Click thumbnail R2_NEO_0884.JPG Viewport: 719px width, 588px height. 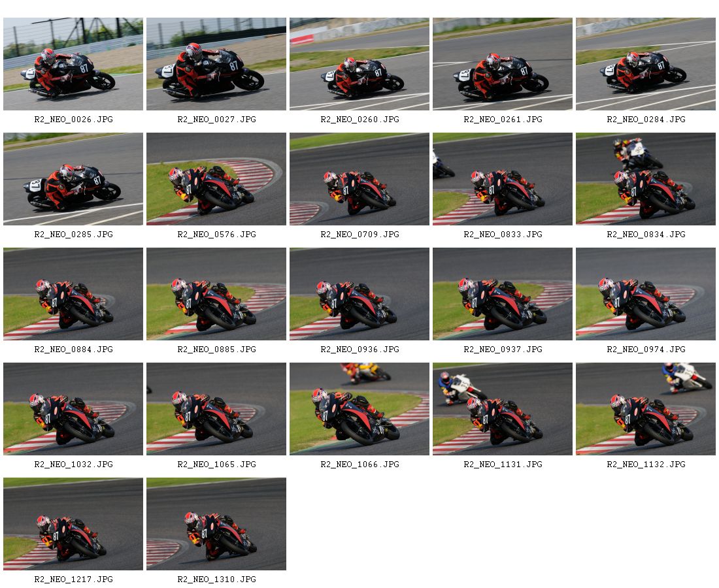pyautogui.click(x=73, y=294)
